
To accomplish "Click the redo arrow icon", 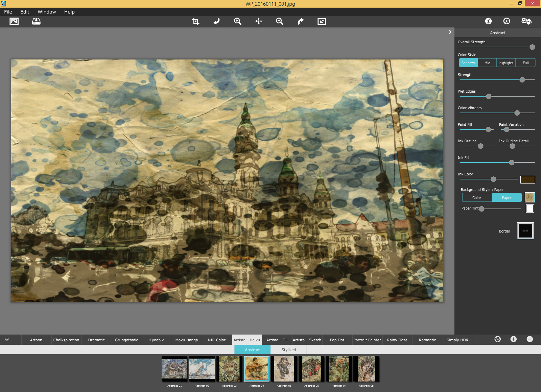I will coord(301,21).
